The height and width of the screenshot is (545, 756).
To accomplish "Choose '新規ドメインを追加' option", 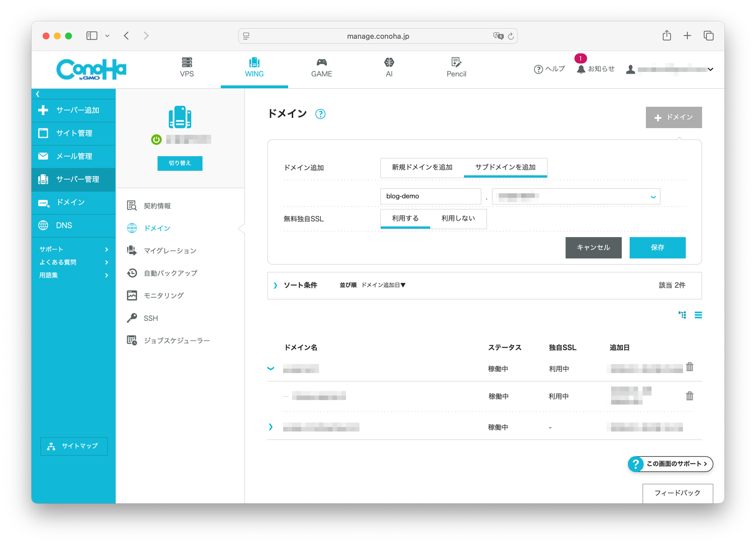I will click(422, 167).
